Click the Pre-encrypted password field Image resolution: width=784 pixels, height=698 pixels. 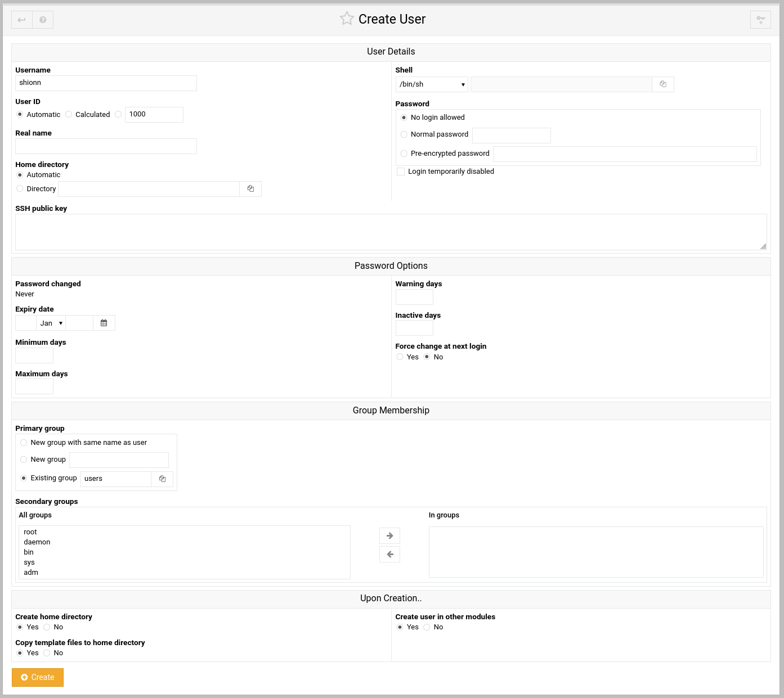[x=625, y=154]
